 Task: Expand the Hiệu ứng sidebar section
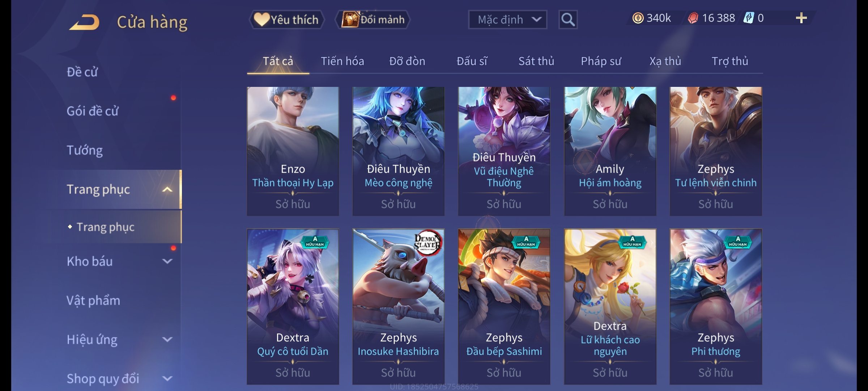(x=167, y=340)
